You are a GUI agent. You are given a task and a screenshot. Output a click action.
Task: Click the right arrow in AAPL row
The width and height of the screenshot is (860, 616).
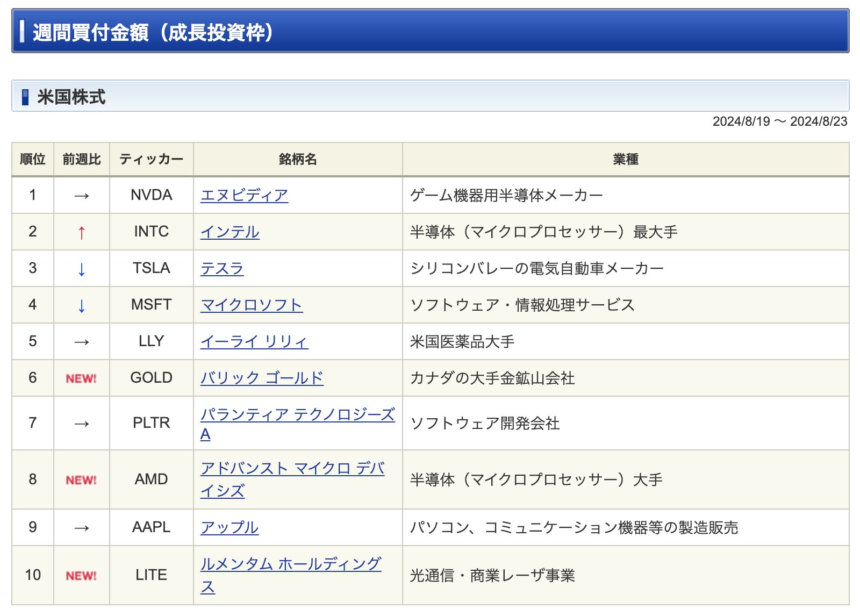(x=81, y=528)
